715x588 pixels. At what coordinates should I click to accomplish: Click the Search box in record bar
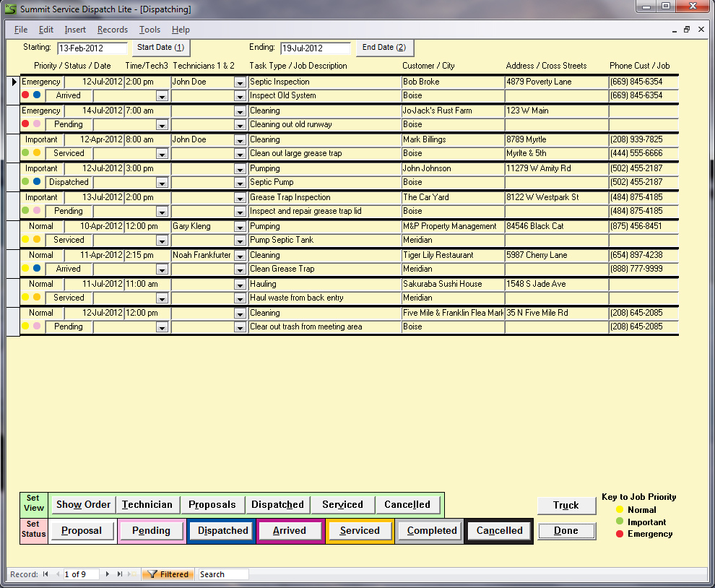click(x=223, y=574)
